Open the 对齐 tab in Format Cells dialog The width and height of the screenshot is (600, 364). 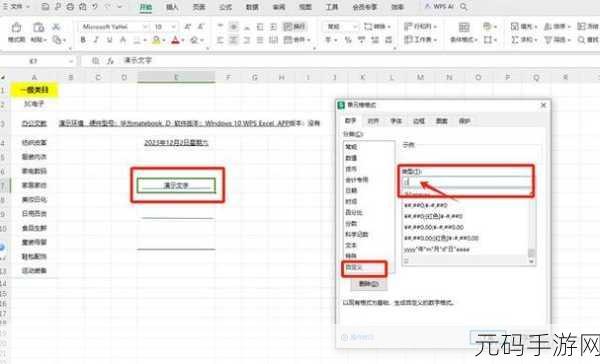pos(373,121)
